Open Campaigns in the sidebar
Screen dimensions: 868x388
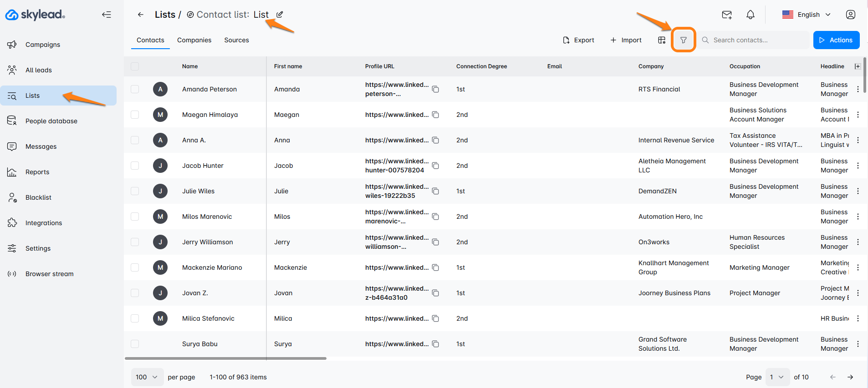point(58,45)
